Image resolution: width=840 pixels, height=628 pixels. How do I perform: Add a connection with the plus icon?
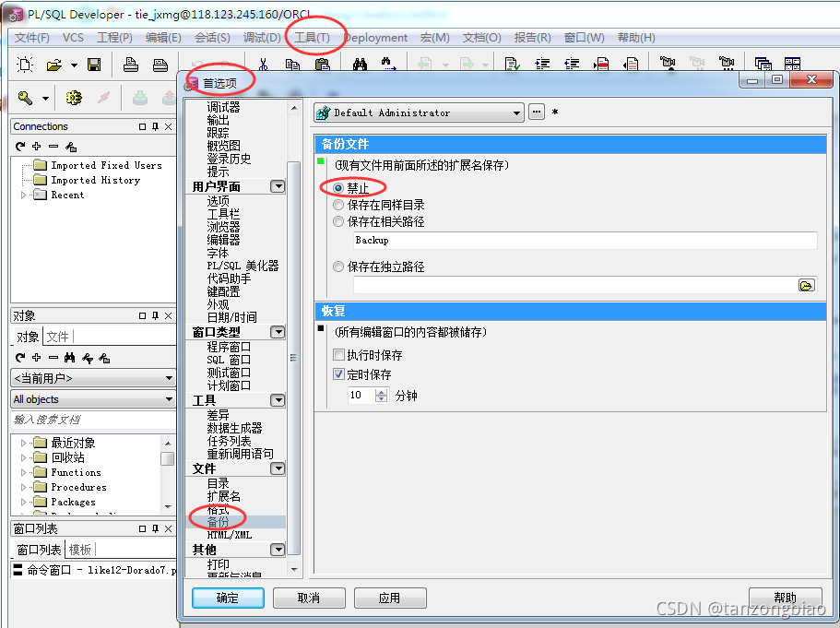(37, 147)
